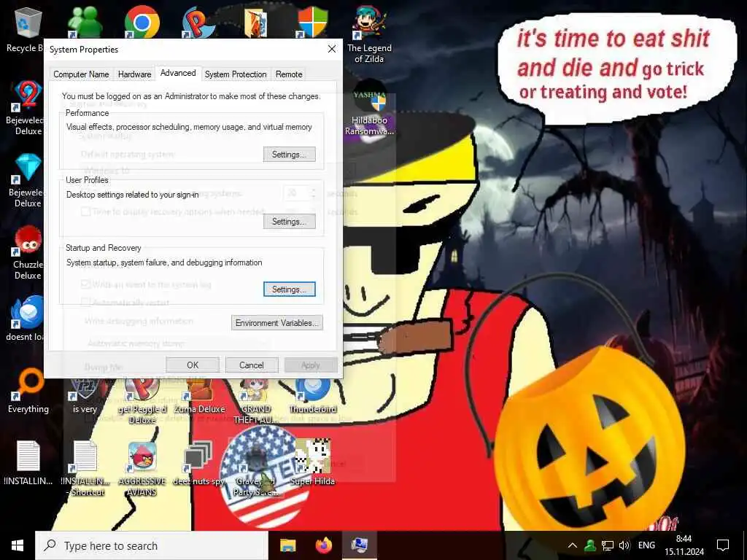Open the Super Hilda shortcut
Screen dimensions: 747x560
click(313, 463)
